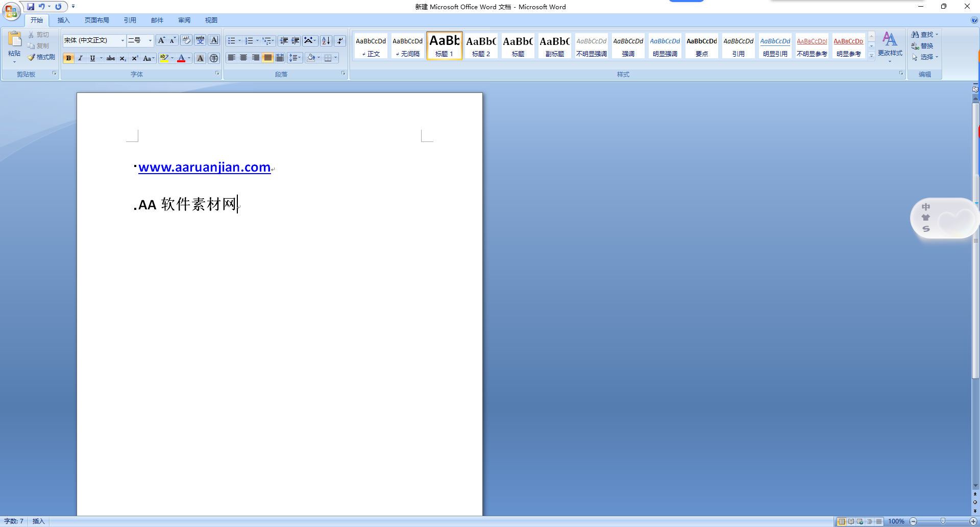Enable bullet list formatting
This screenshot has width=980, height=527.
click(x=232, y=40)
